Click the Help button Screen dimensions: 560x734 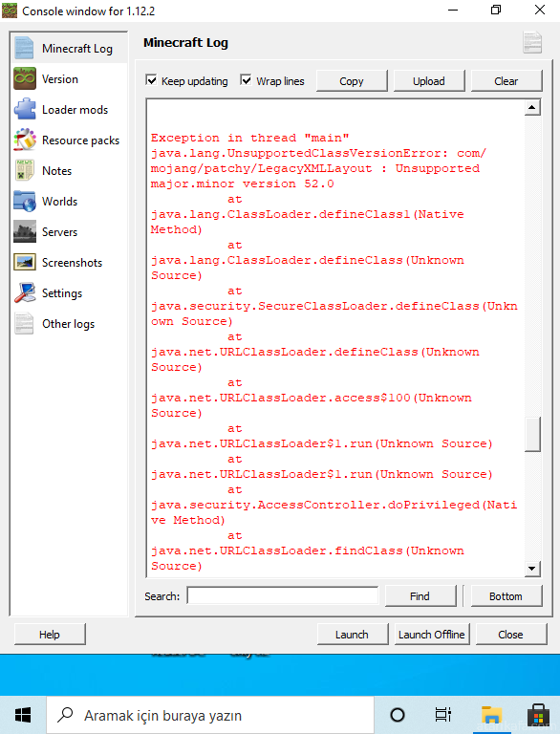(x=50, y=635)
